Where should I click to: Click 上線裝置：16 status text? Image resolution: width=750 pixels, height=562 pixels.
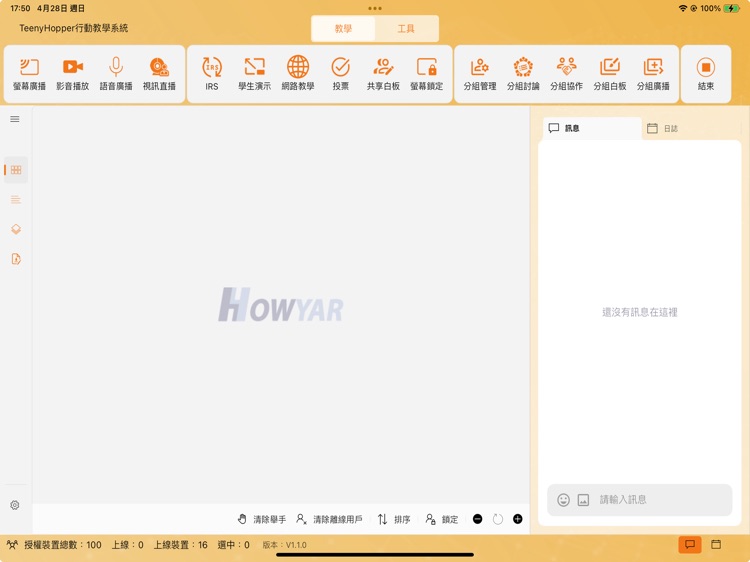pyautogui.click(x=180, y=545)
